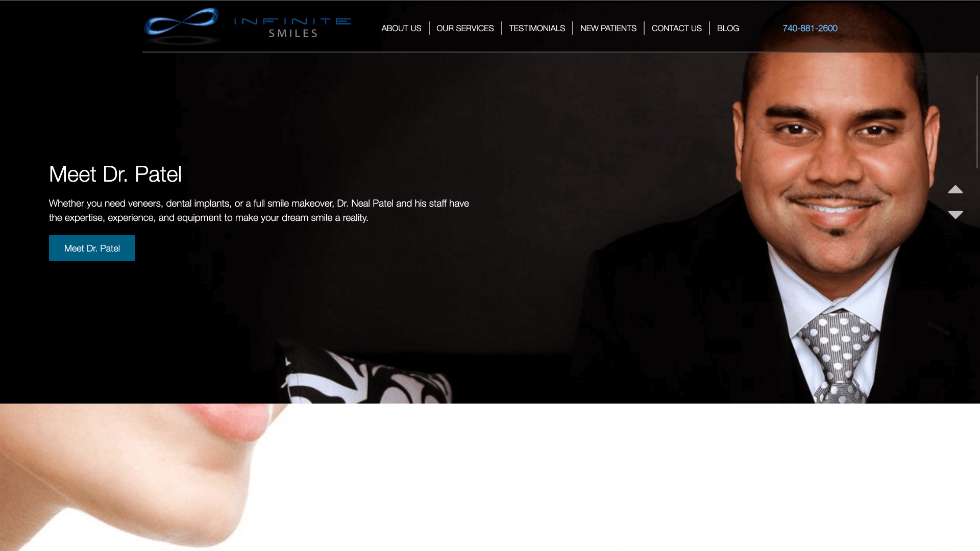
Task: Expand the ABOUT US dropdown
Action: tap(401, 28)
